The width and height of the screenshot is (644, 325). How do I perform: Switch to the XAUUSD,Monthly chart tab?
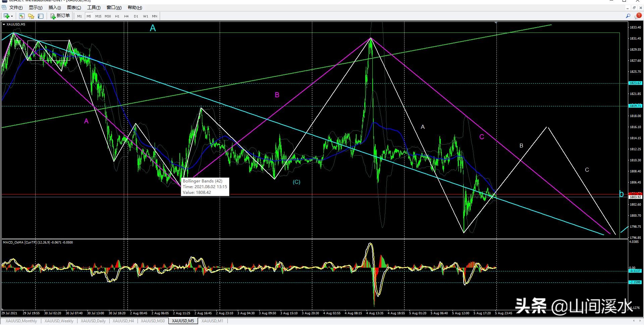[x=21, y=321]
